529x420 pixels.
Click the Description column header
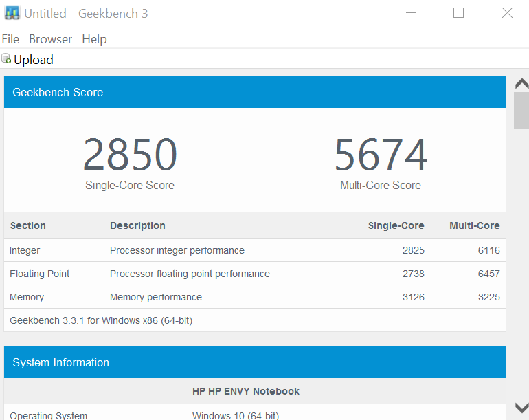pos(137,225)
